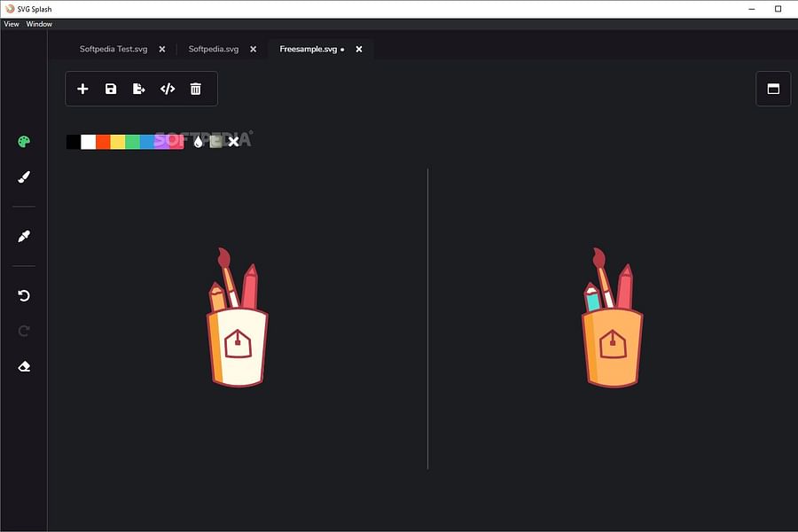Undo the last edit
The height and width of the screenshot is (532, 798).
pos(23,295)
